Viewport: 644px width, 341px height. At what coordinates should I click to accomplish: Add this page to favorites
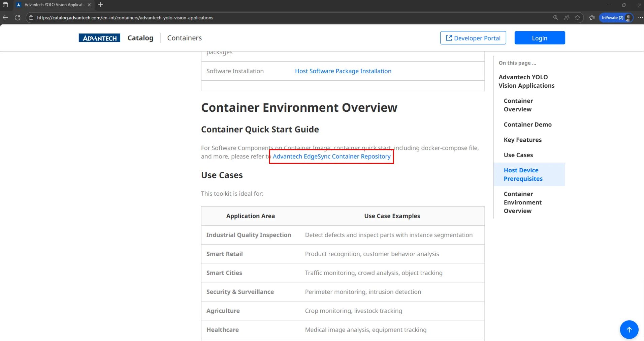(578, 18)
